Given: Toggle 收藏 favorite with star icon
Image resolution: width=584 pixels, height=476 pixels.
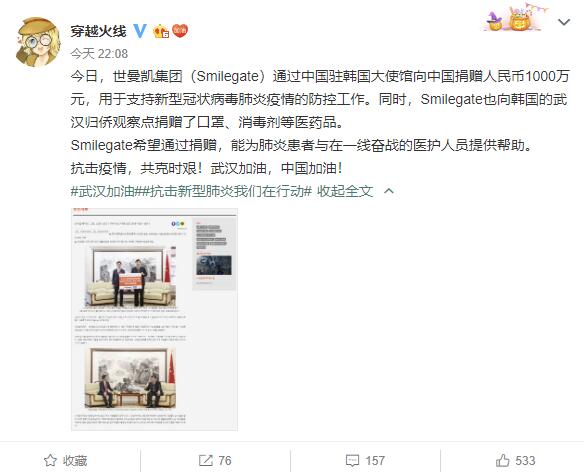Looking at the screenshot, I should pos(66,461).
